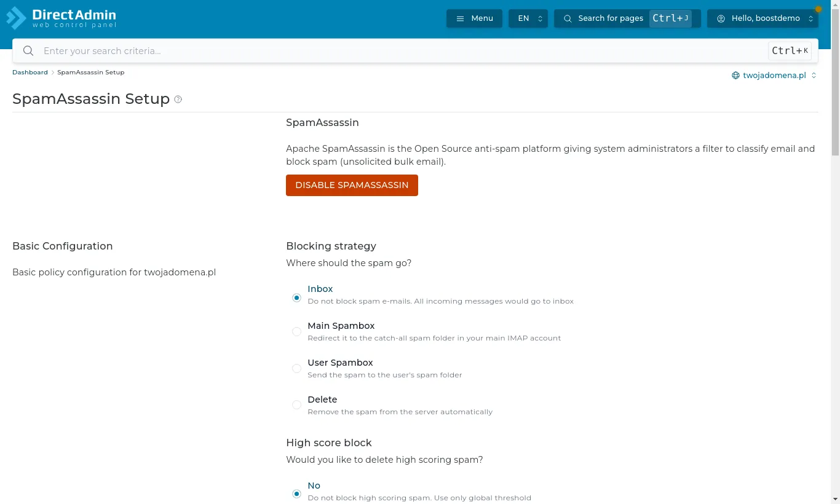Open the EN language dropdown
The height and width of the screenshot is (504, 840).
(x=528, y=18)
